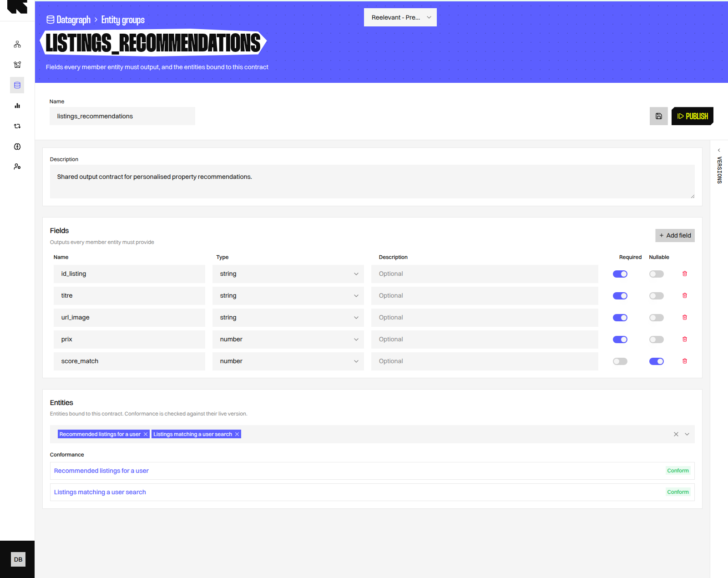Open 'Recommended listings for a user' conformance link
This screenshot has height=578, width=728.
pos(101,471)
